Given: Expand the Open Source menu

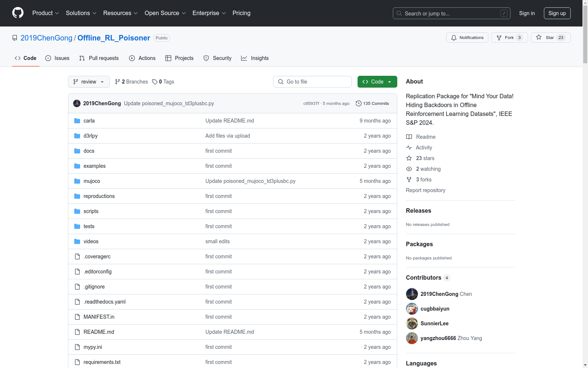Looking at the screenshot, I should point(165,13).
